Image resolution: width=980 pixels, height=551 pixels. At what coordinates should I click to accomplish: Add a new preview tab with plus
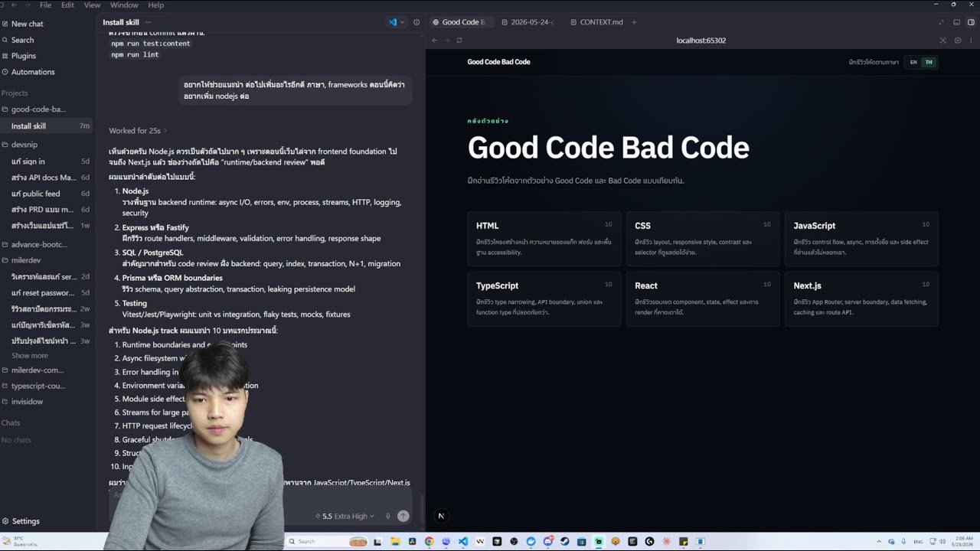634,22
